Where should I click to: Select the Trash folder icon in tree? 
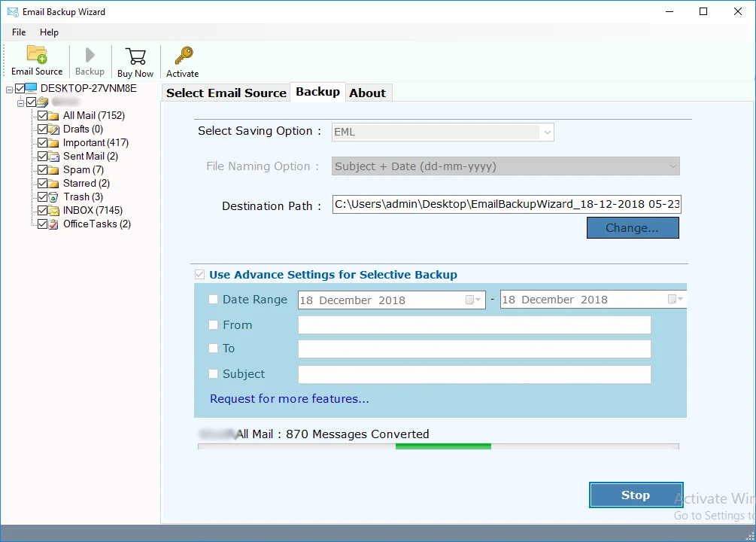tap(54, 196)
